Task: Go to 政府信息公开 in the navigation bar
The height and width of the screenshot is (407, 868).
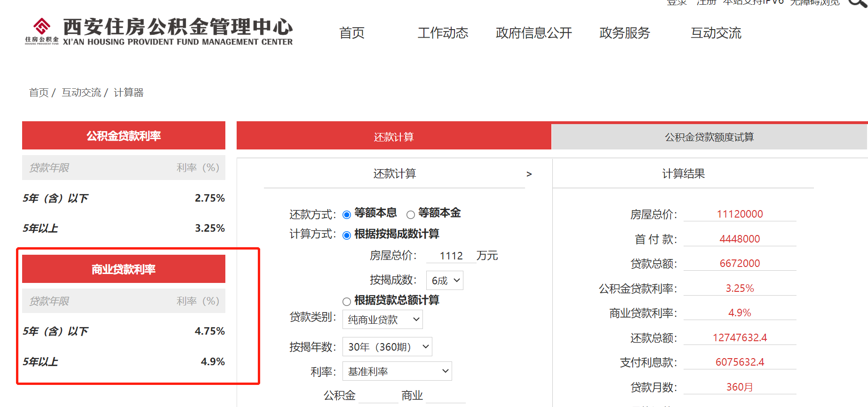Action: coord(534,33)
